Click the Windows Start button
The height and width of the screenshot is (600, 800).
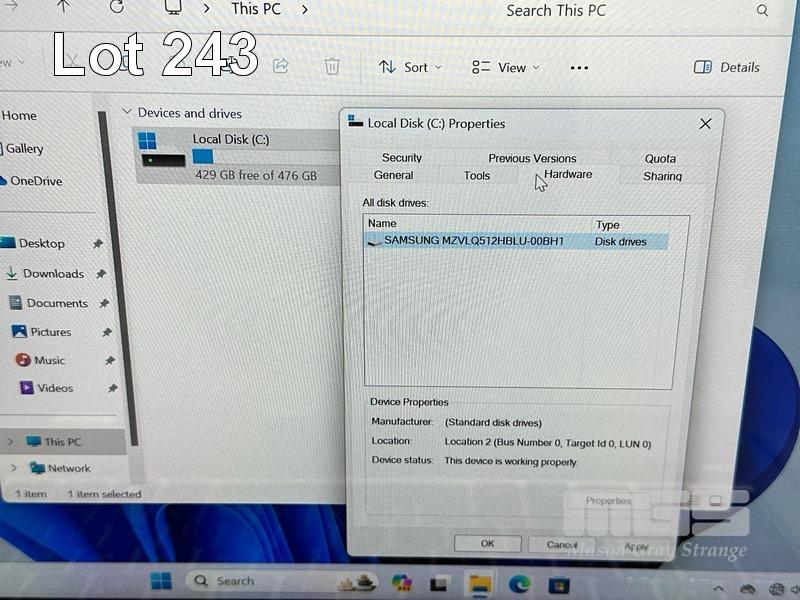click(160, 581)
